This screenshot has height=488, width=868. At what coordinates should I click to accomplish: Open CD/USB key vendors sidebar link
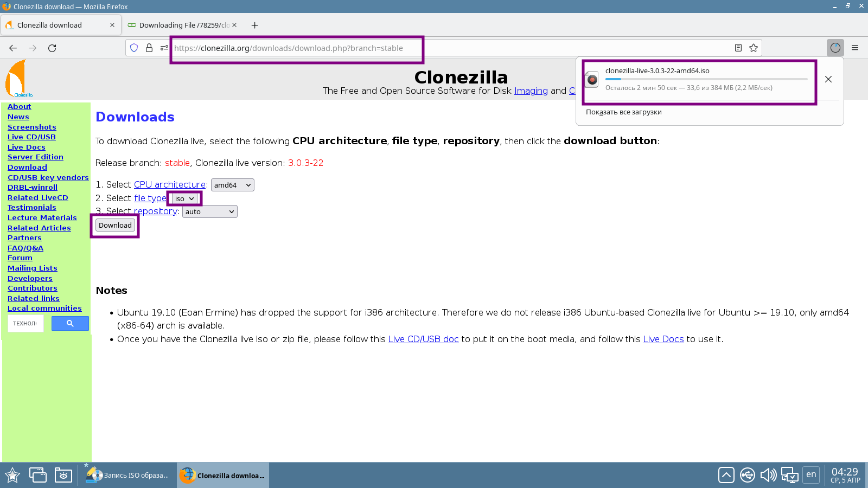[48, 178]
